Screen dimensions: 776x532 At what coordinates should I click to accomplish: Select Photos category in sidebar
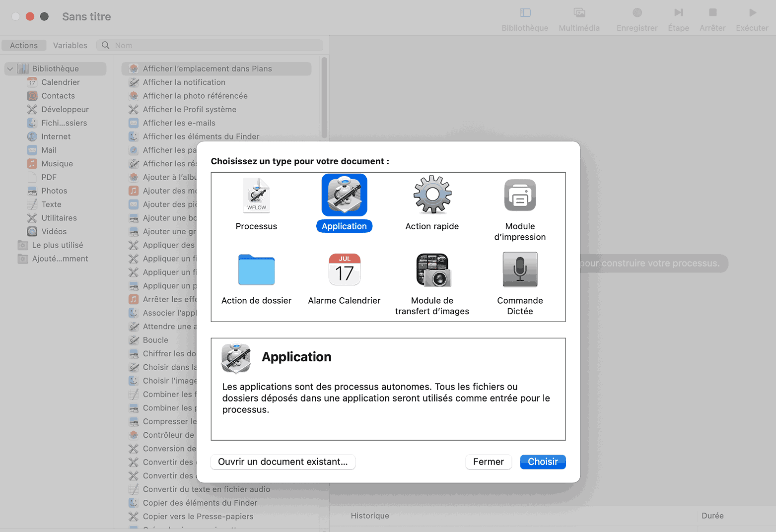coord(54,191)
